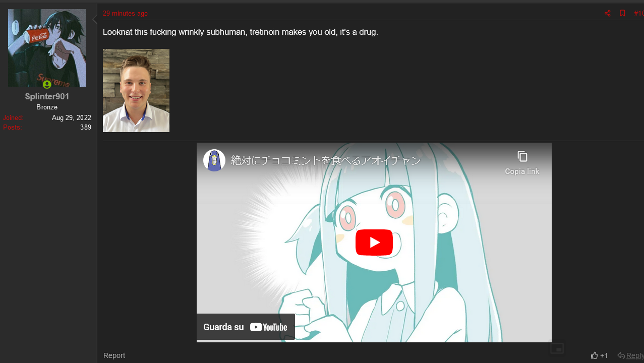Select the "Bronze" user rank text

[x=47, y=107]
